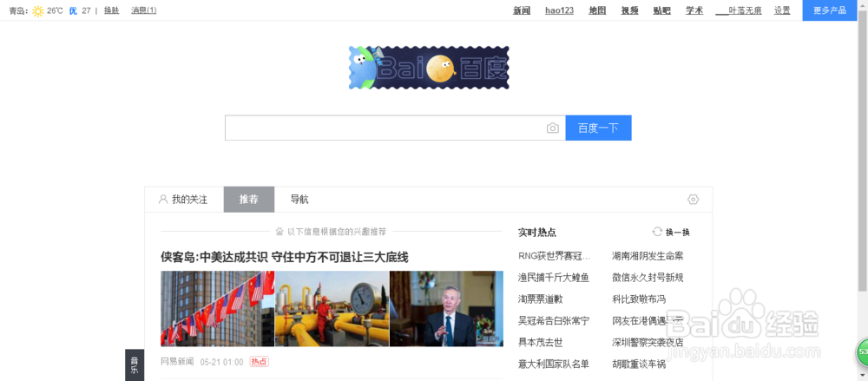868x381 pixels.
Task: Click the 换肤 link at top left
Action: 112,10
